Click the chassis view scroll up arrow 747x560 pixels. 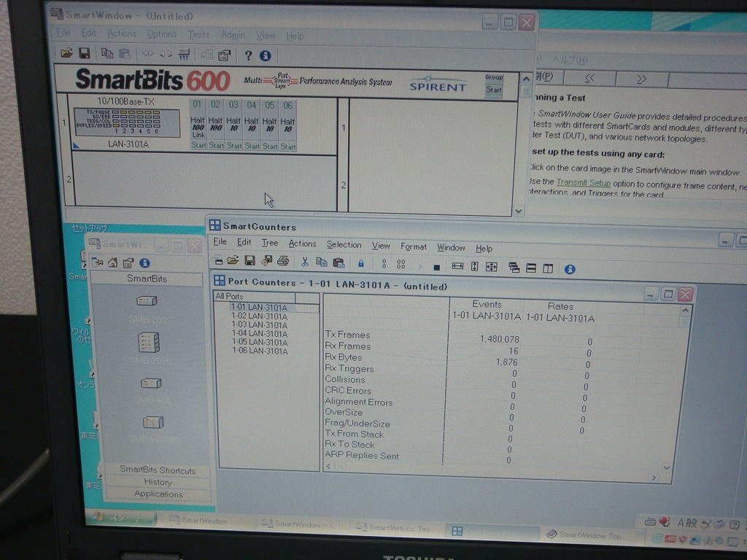[526, 79]
